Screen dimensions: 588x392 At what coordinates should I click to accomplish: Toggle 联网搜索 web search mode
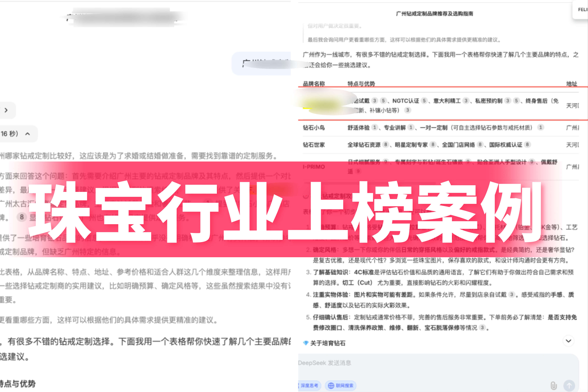(x=341, y=385)
